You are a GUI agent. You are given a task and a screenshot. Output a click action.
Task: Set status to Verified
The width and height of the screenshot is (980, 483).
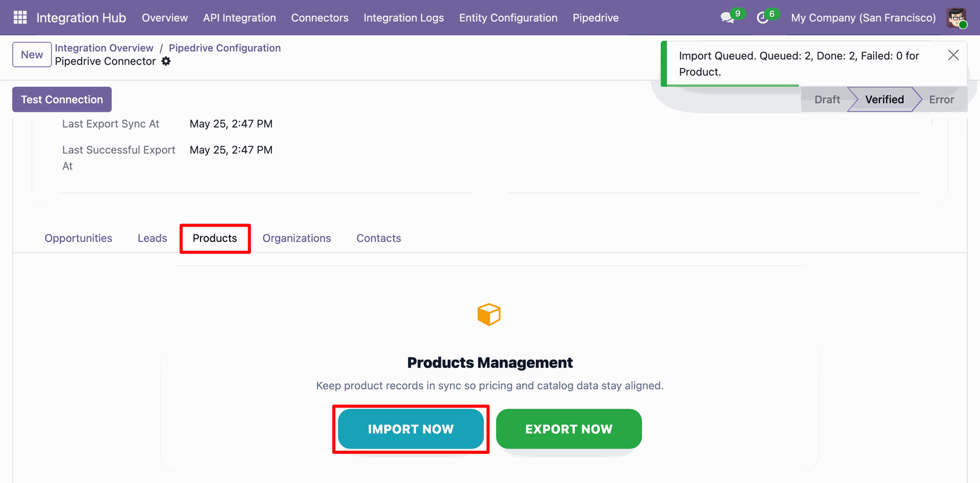tap(884, 100)
